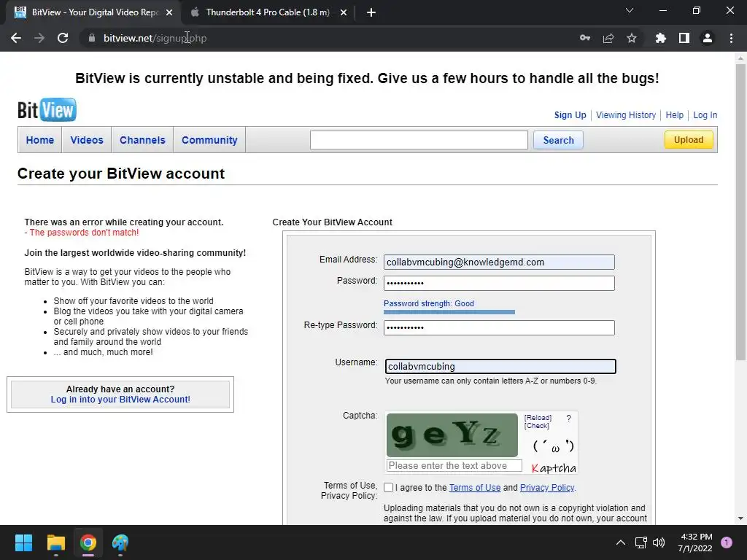Open the extensions puzzle icon
The height and width of the screenshot is (560, 747).
[661, 38]
